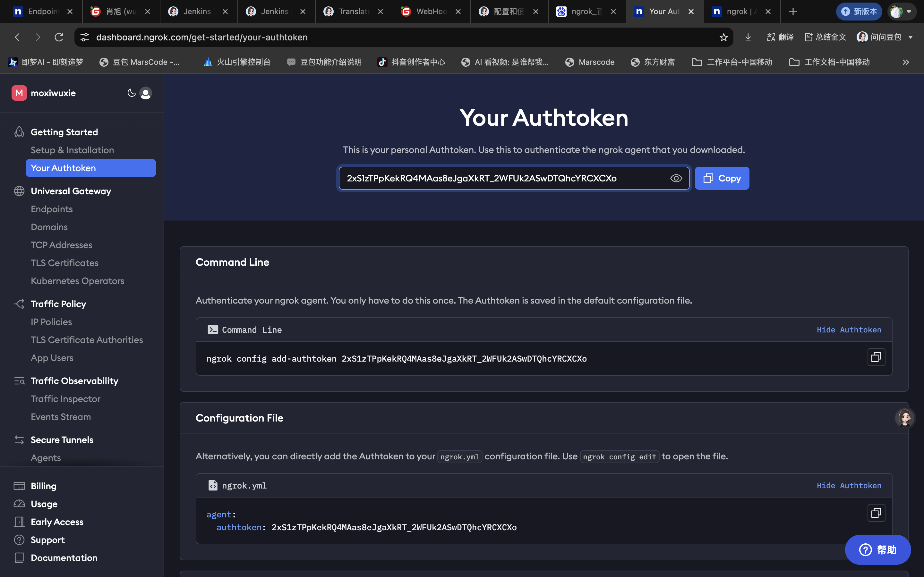Expand hidden bookmarks chevron
This screenshot has width=924, height=577.
click(x=906, y=62)
